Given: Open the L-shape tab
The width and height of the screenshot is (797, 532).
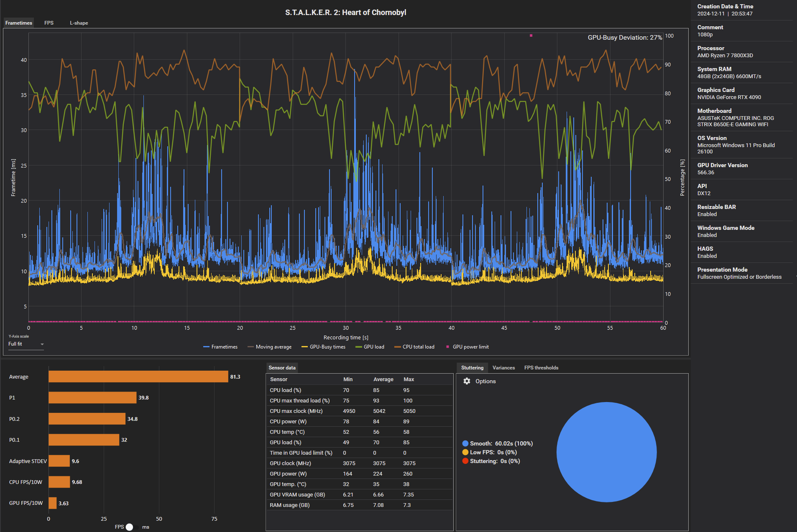Looking at the screenshot, I should pos(79,23).
